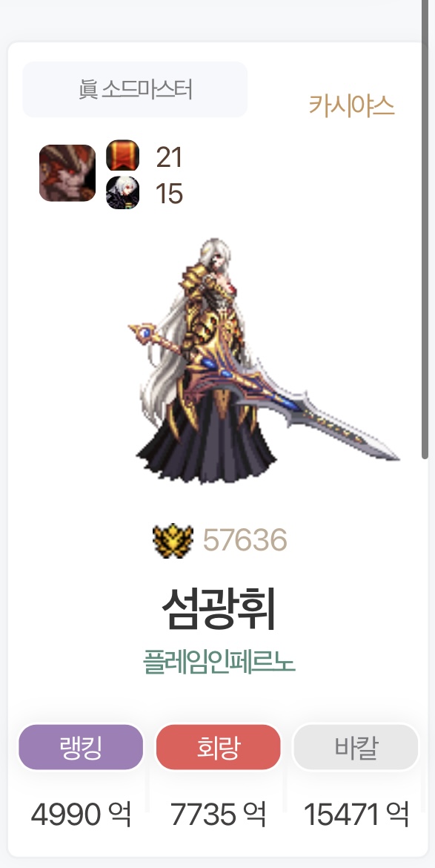Screen dimensions: 435x868
Task: Click the 4990 억 ranking damage value
Action: (82, 815)
